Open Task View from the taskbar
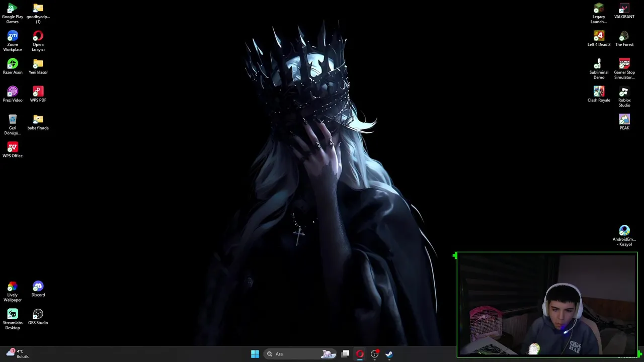Screen dimensions: 644x362 (346, 354)
